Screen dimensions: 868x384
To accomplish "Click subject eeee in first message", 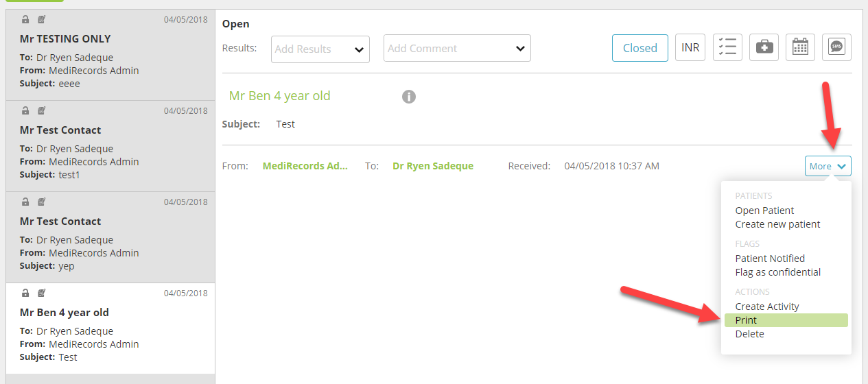I will pos(69,84).
